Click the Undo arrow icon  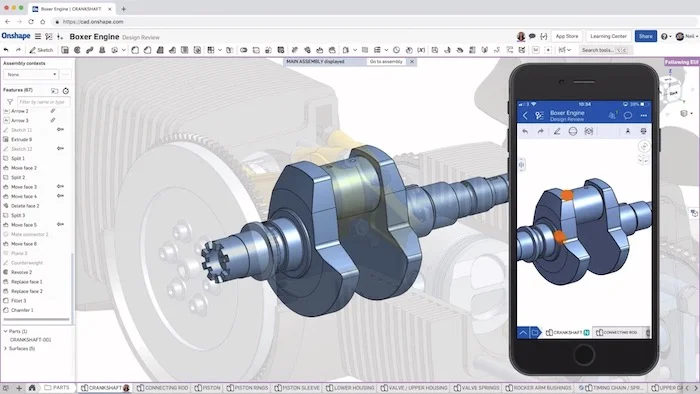(6, 50)
